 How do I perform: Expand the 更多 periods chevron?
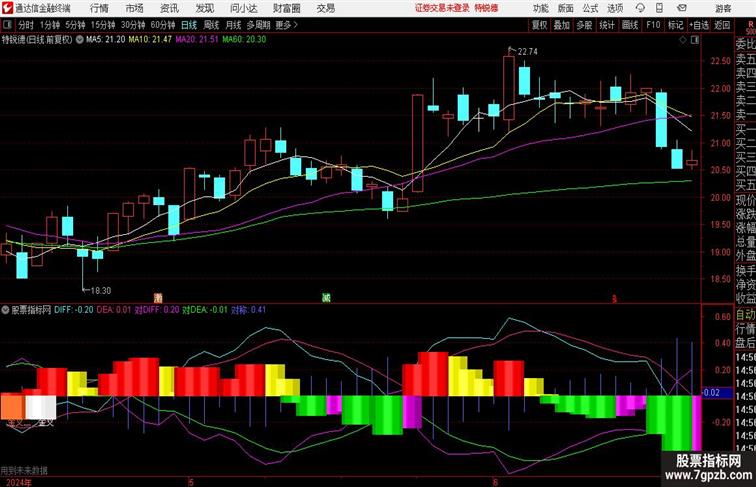point(287,25)
